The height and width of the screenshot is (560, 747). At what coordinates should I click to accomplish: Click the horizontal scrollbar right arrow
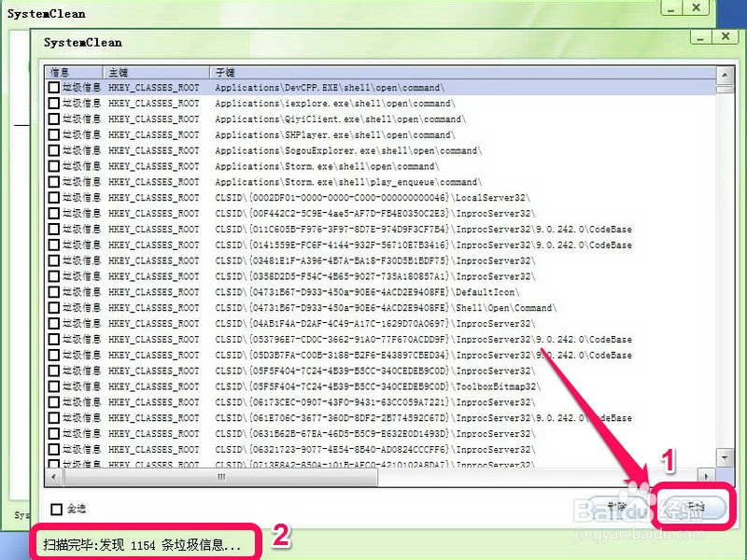[706, 476]
